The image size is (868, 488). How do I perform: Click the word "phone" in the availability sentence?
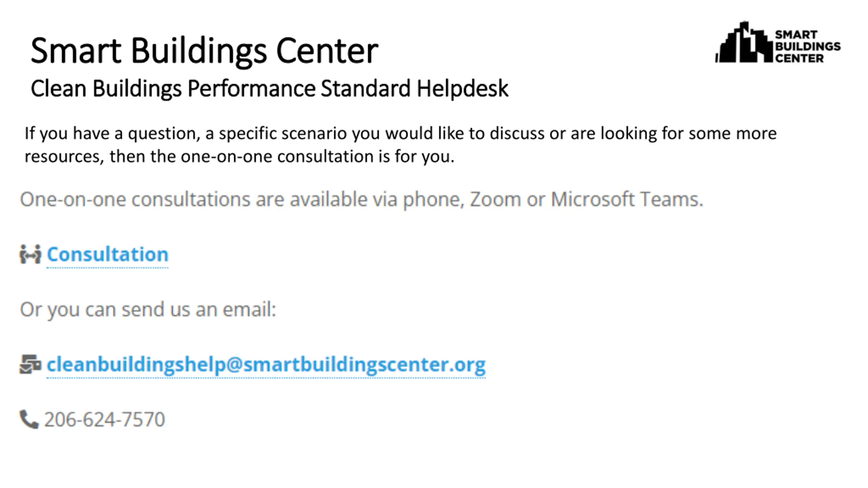[x=433, y=200]
